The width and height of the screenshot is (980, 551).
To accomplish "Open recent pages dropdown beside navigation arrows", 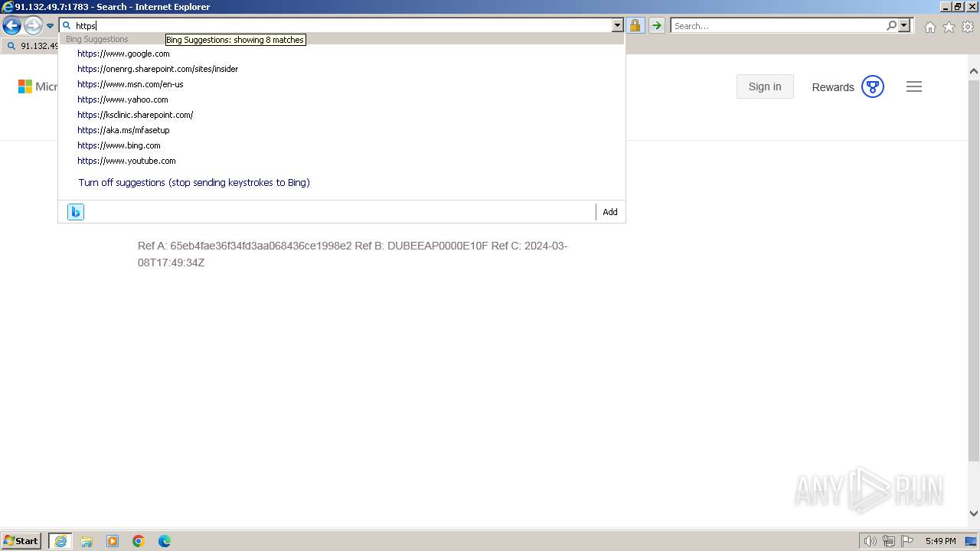I will [x=50, y=26].
